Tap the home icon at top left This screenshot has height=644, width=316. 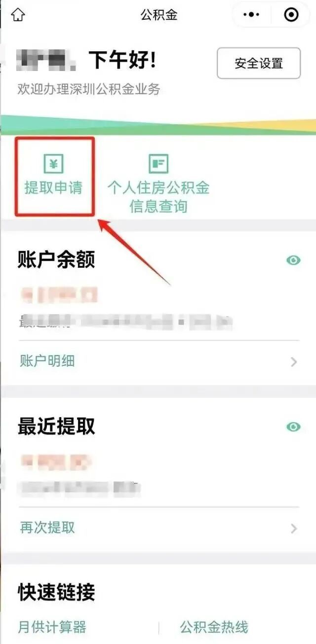pos(18,15)
